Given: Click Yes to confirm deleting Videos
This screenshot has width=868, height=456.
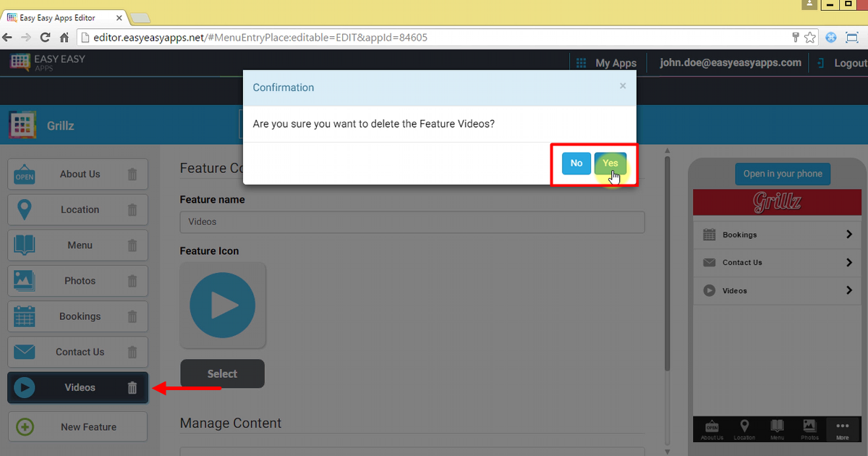Looking at the screenshot, I should point(610,164).
